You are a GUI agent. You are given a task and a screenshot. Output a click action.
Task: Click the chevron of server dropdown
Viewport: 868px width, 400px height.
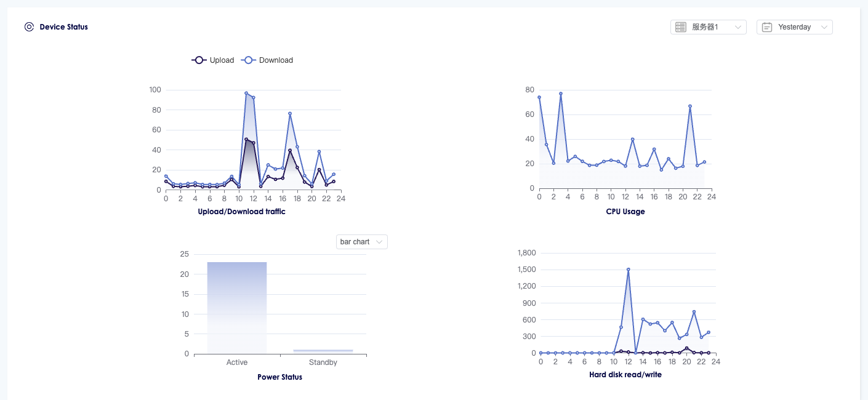(x=737, y=27)
